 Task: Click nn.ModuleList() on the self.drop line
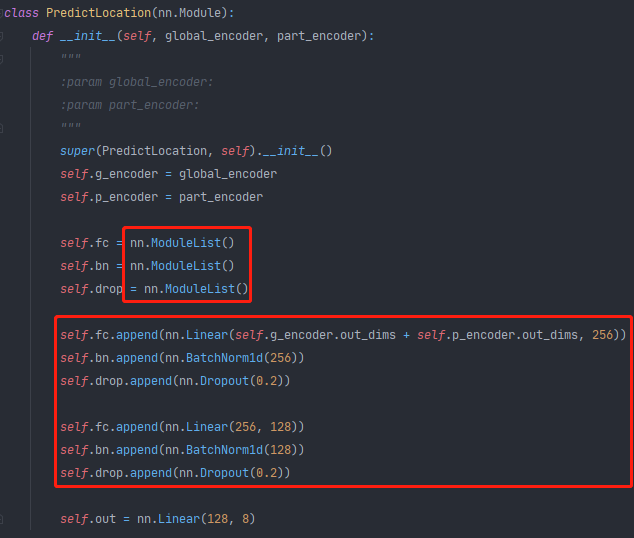[196, 289]
